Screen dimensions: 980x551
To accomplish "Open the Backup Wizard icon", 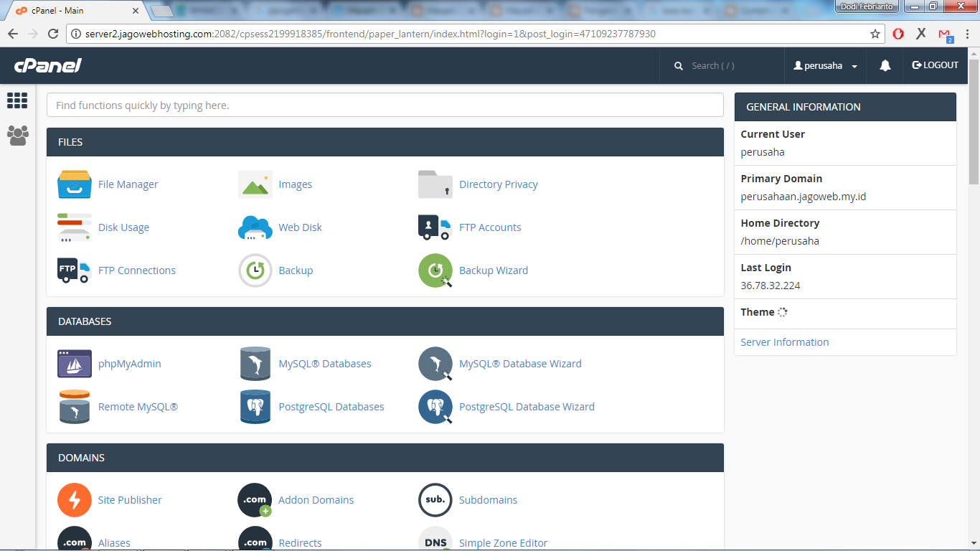I will (435, 270).
